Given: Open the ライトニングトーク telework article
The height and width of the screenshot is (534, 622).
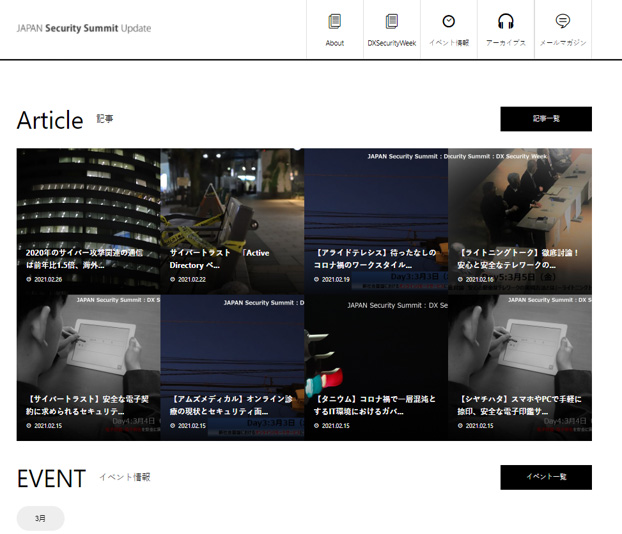Looking at the screenshot, I should pos(520,220).
